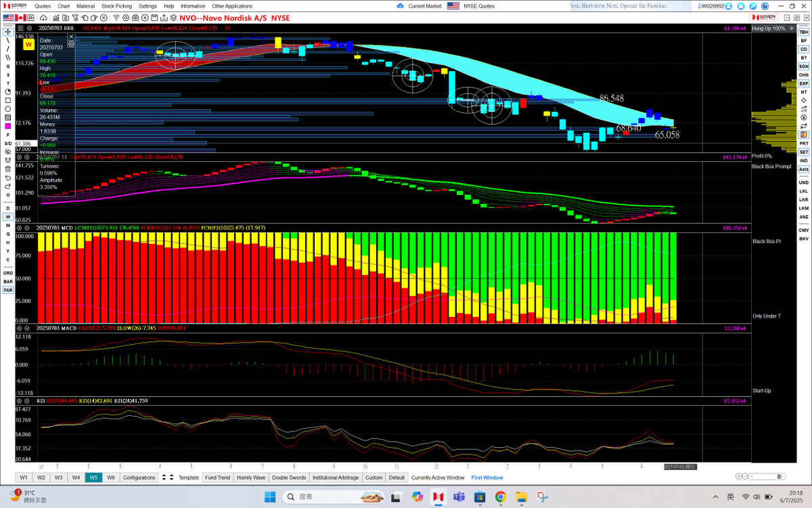Click the cloud download toolbar icon

(x=43, y=18)
